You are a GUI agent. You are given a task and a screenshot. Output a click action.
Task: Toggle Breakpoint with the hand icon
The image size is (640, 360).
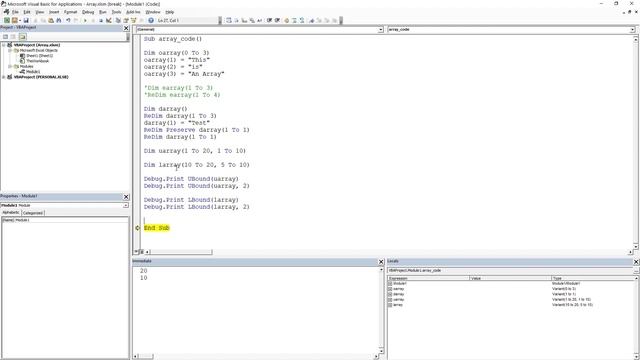(x=287, y=20)
